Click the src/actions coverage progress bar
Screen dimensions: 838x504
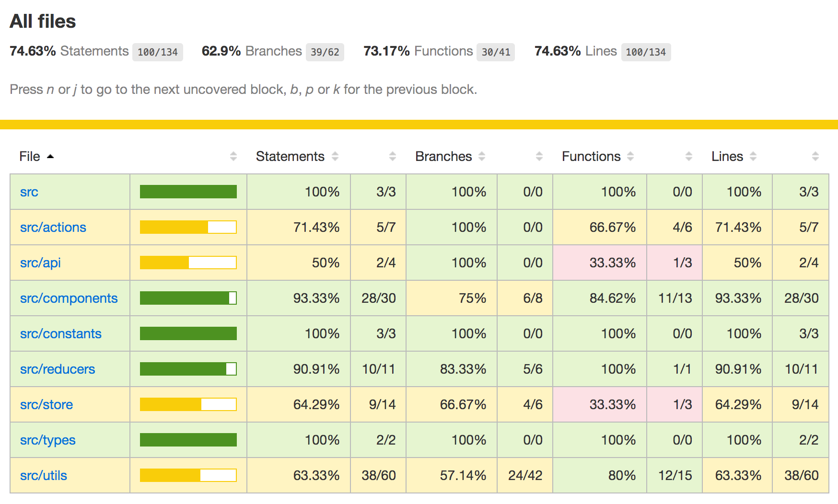coord(188,227)
